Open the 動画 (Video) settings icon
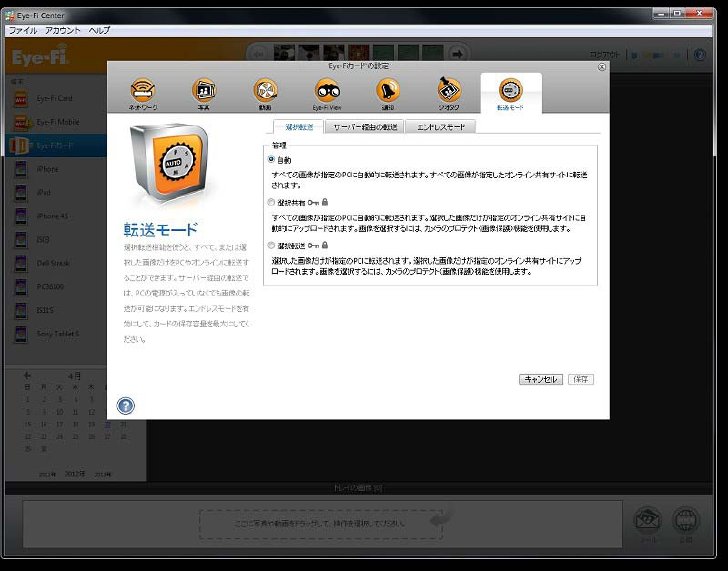 (x=265, y=93)
